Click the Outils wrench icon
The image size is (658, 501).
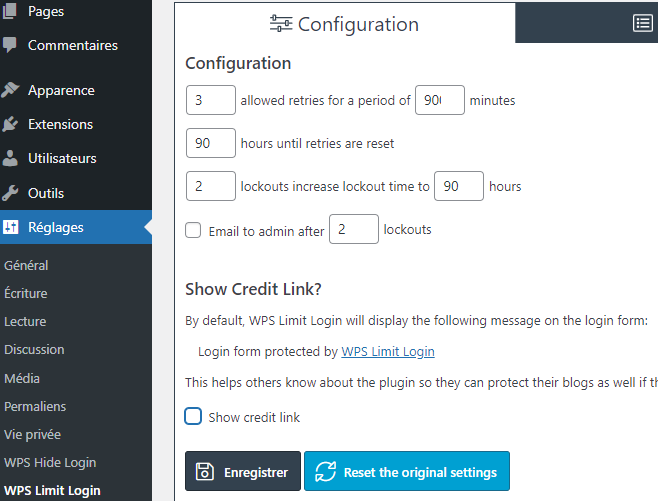coord(10,193)
